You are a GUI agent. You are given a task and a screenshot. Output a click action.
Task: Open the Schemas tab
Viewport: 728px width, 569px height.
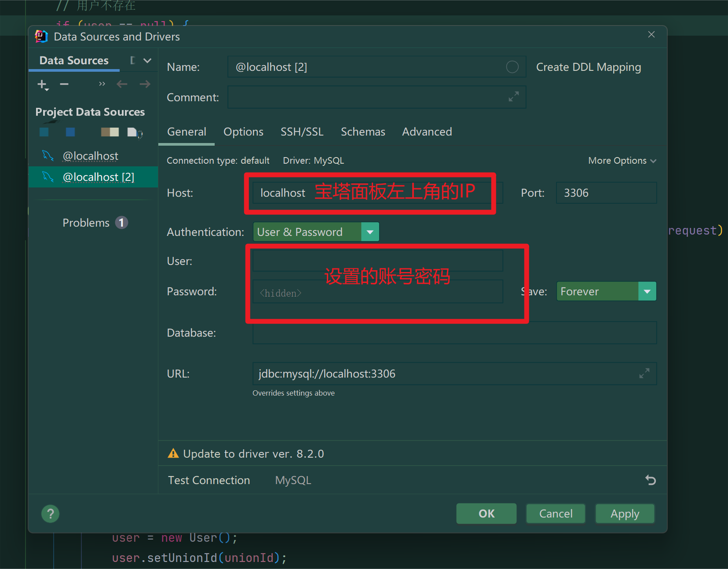[363, 132]
